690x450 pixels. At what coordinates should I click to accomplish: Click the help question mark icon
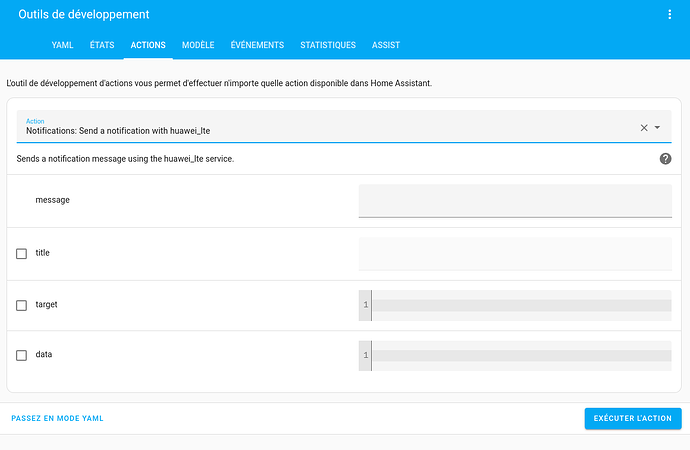[665, 159]
